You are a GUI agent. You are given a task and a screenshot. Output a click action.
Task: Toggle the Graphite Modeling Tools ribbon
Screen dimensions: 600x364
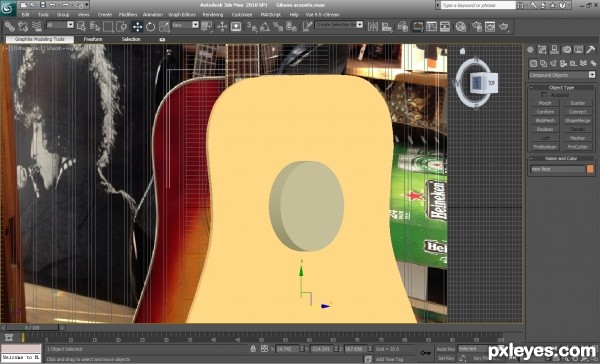[x=417, y=26]
